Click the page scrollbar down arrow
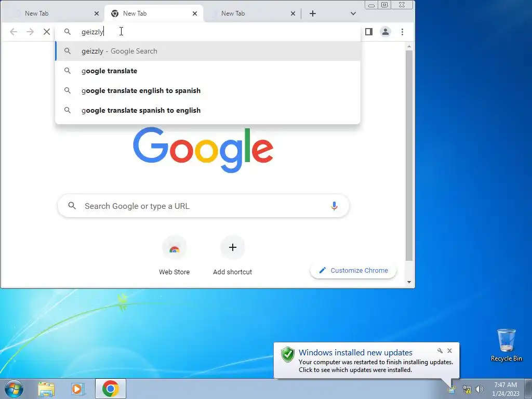 [409, 282]
